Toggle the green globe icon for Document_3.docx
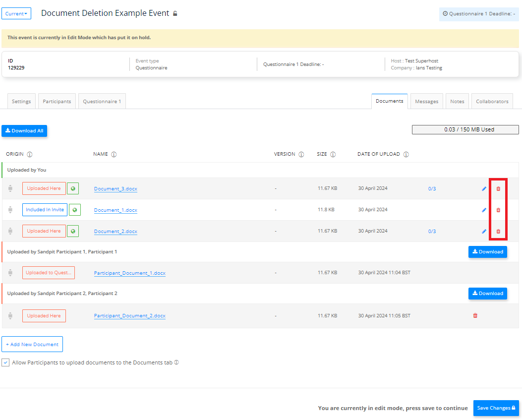This screenshot has width=522, height=420. 73,188
